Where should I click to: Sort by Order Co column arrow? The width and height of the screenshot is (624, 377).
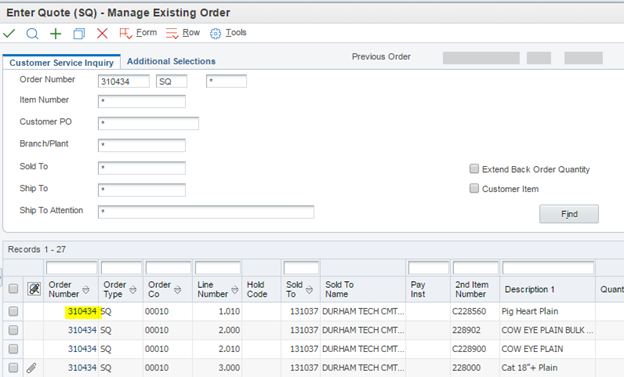177,289
